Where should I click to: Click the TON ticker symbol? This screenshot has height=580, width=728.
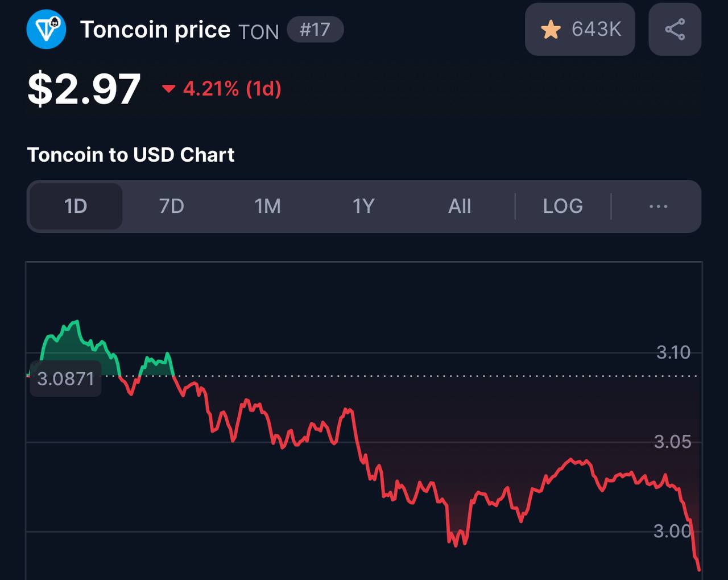[259, 32]
